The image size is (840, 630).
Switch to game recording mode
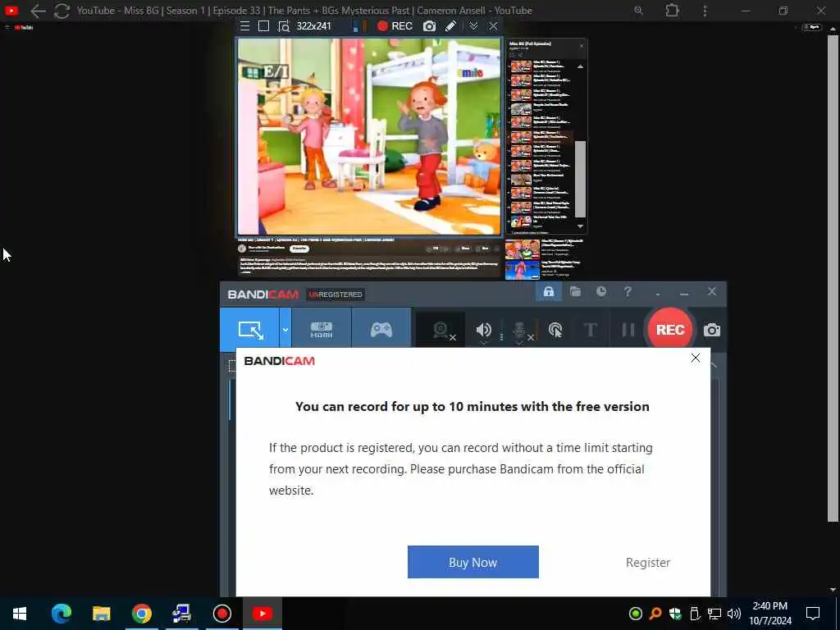click(381, 330)
